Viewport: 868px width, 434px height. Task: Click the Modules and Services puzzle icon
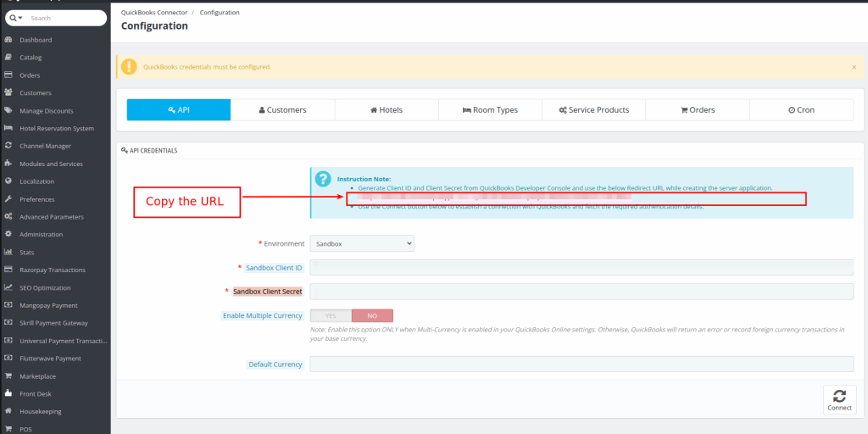pyautogui.click(x=8, y=164)
